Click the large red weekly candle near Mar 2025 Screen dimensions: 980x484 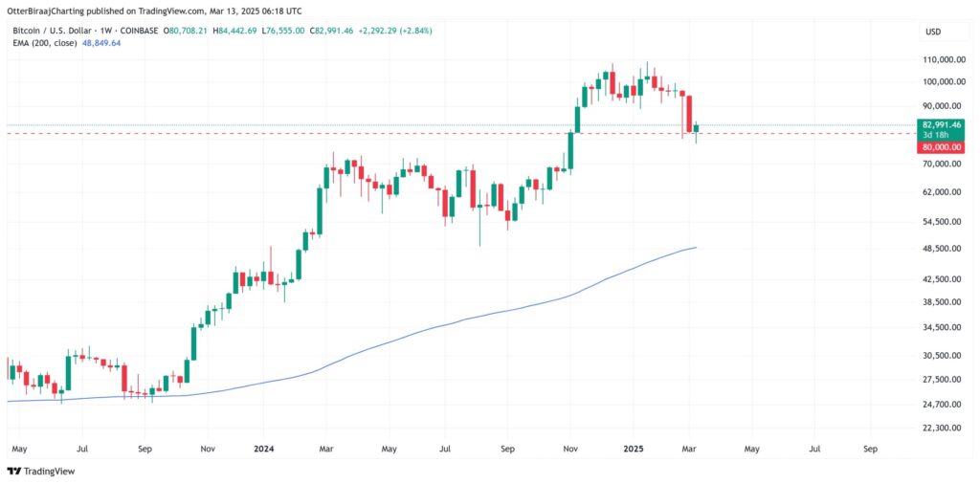pyautogui.click(x=687, y=114)
